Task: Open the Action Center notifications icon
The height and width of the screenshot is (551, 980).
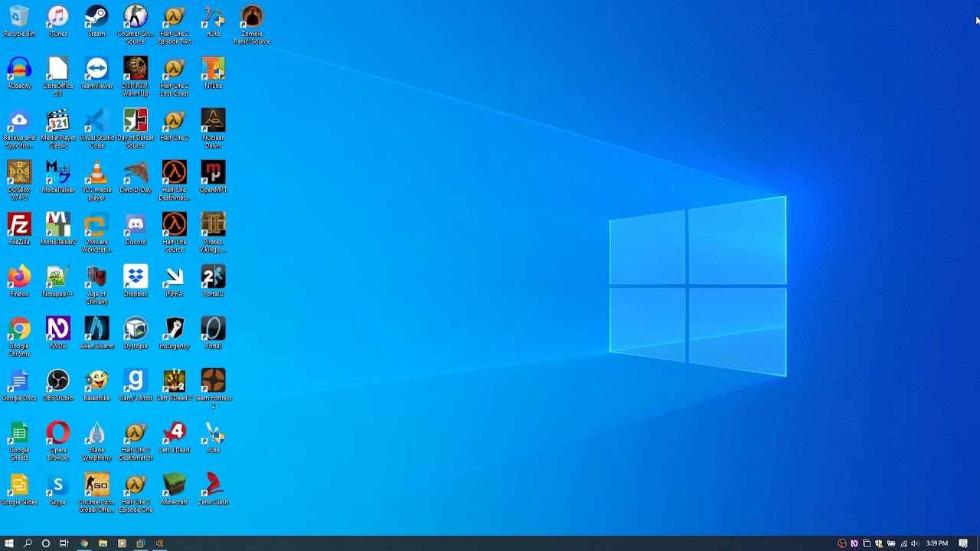Action: [963, 543]
